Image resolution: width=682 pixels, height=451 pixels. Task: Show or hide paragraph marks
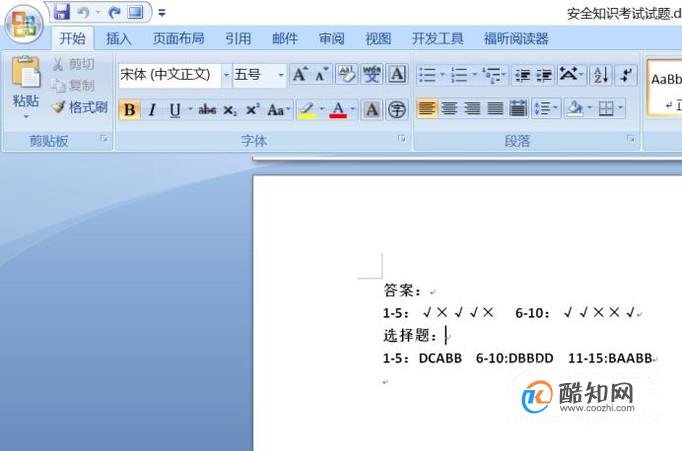tap(626, 75)
